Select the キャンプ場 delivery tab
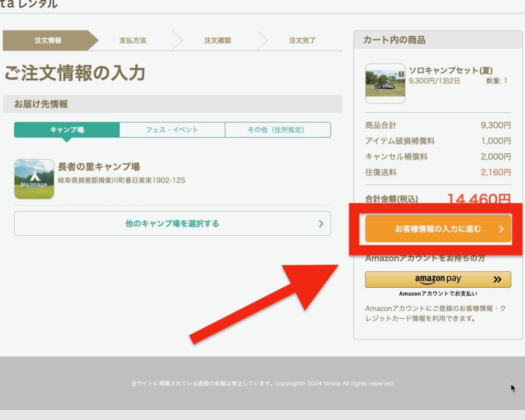The width and height of the screenshot is (525, 420). (x=67, y=130)
